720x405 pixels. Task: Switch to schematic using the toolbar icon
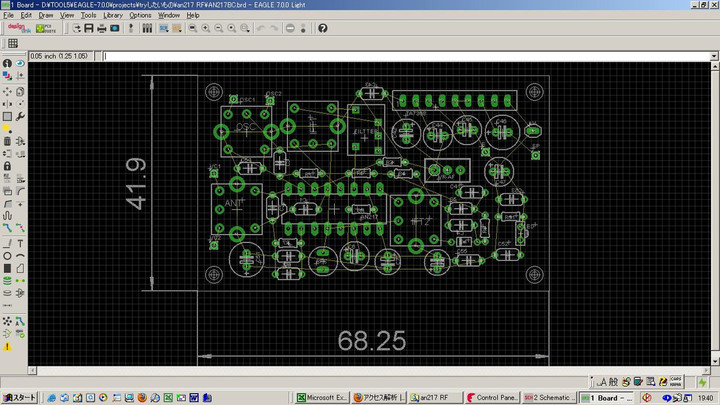133,28
